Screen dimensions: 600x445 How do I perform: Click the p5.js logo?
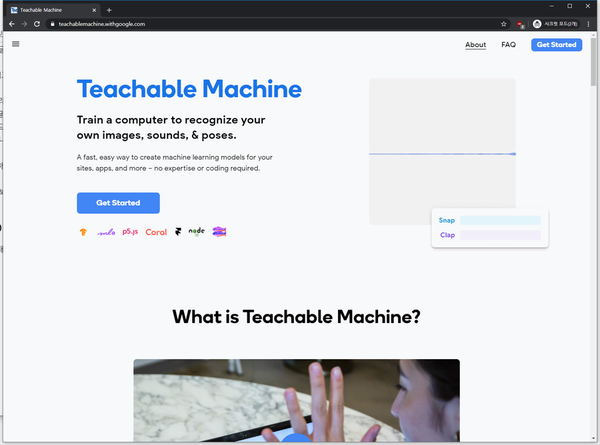[x=130, y=231]
